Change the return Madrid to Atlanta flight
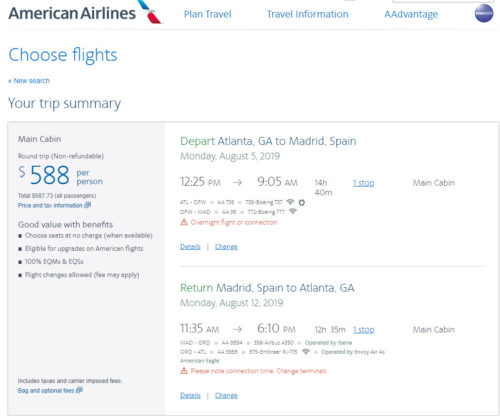 coord(226,395)
